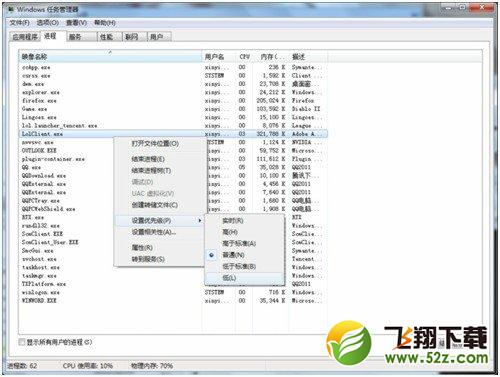Select the nvvsvc.exe process row
This screenshot has height=377, width=500.
67,142
